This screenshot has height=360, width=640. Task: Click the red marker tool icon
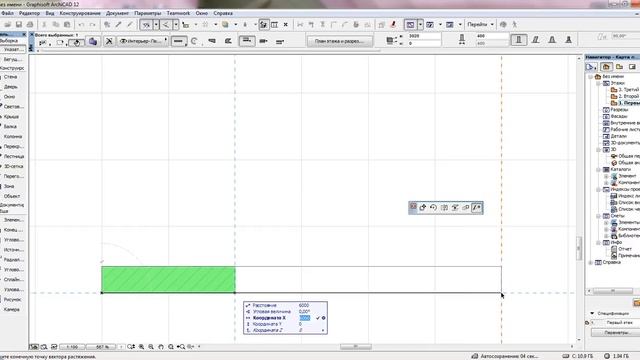click(x=393, y=25)
